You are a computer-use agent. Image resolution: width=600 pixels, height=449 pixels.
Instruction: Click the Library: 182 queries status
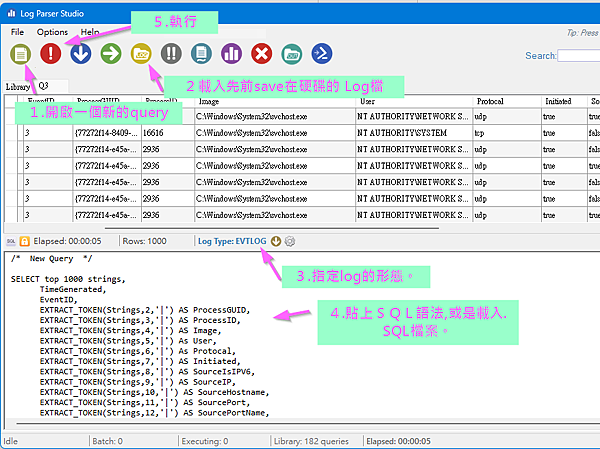(311, 441)
